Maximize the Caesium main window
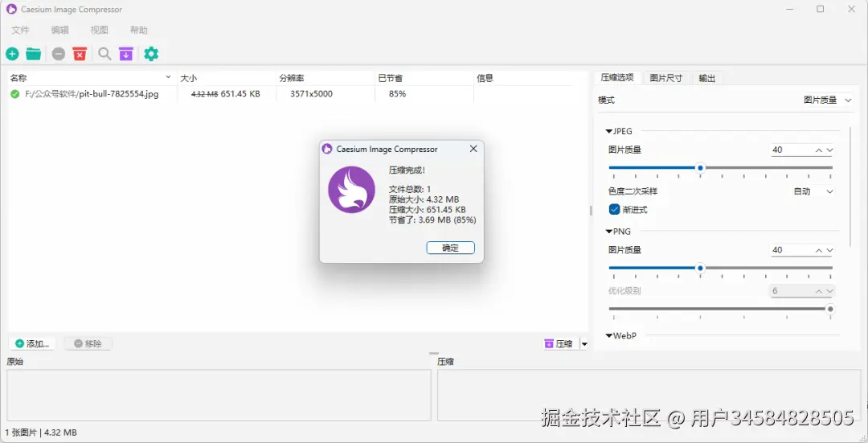 pyautogui.click(x=821, y=9)
